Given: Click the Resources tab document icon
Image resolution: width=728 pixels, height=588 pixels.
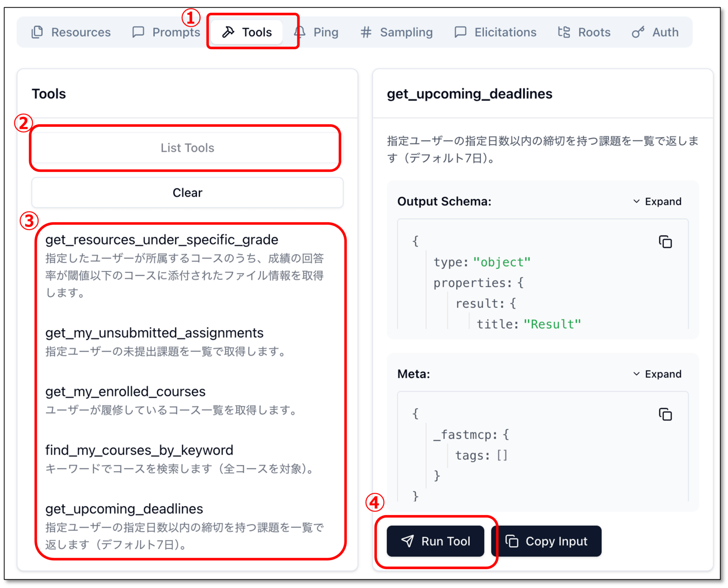Looking at the screenshot, I should tap(37, 32).
